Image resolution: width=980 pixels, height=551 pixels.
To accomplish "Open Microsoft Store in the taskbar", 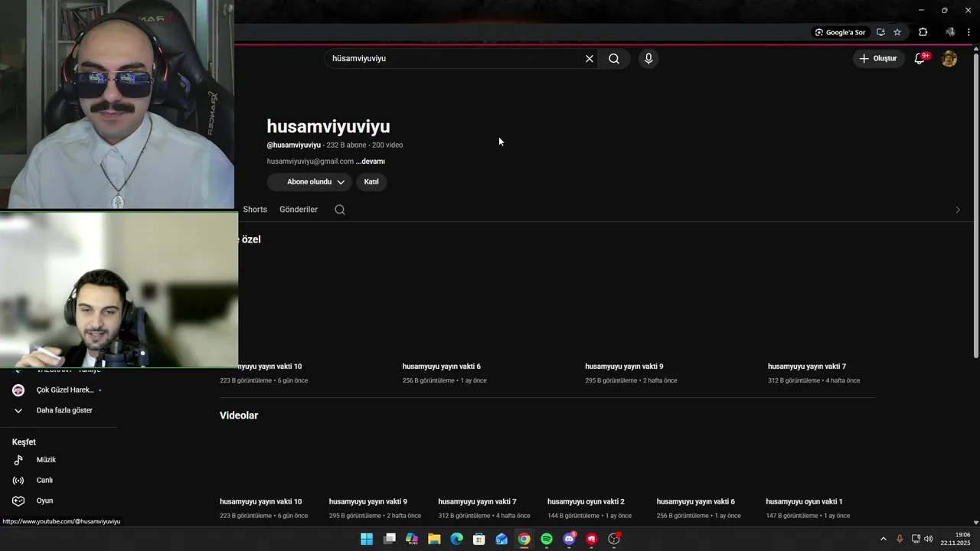I will point(479,539).
